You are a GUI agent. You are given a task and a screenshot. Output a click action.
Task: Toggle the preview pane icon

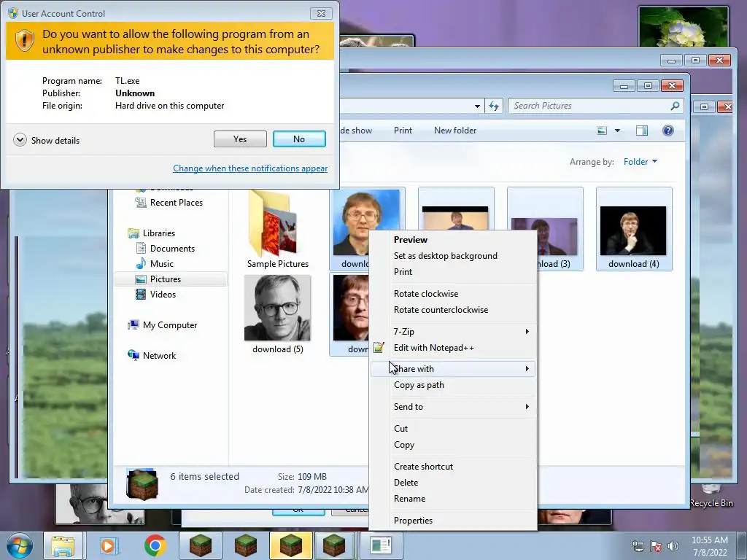(x=642, y=131)
